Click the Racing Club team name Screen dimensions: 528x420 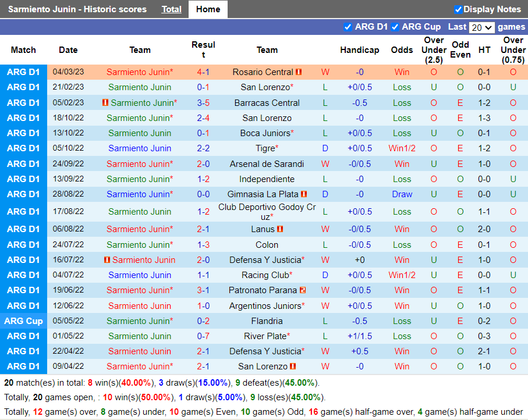tap(265, 275)
